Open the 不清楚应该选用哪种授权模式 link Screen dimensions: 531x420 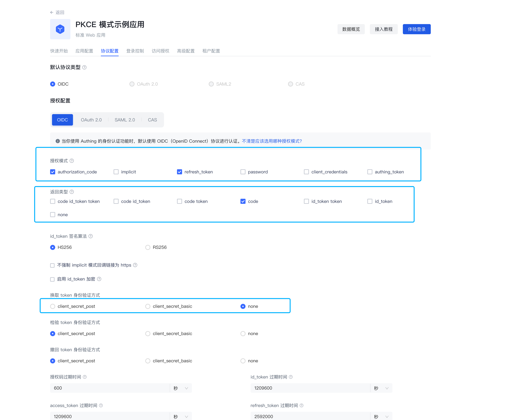point(272,141)
